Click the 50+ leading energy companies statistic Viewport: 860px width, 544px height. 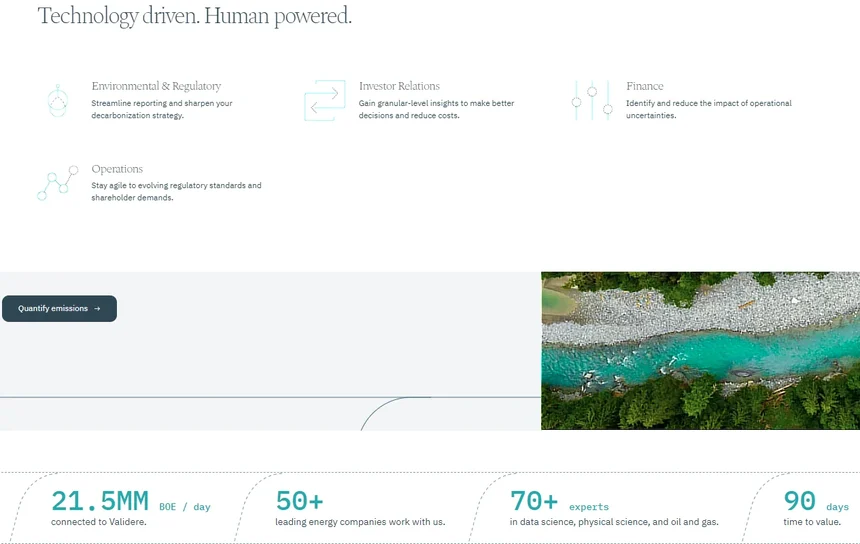click(x=360, y=507)
